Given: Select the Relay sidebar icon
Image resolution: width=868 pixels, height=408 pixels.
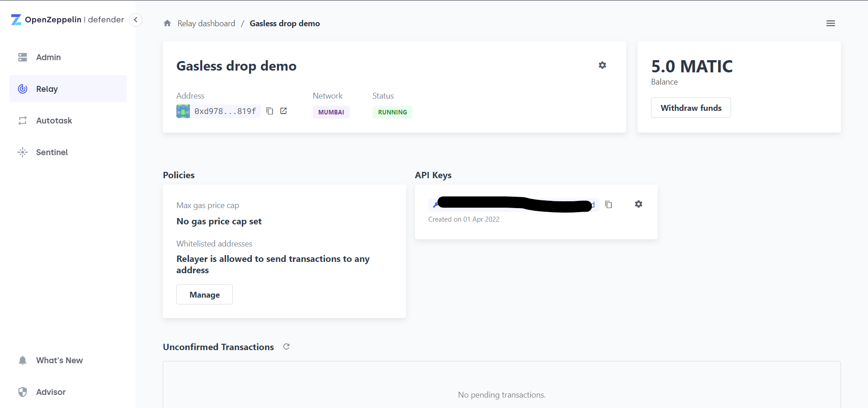Looking at the screenshot, I should coord(23,89).
